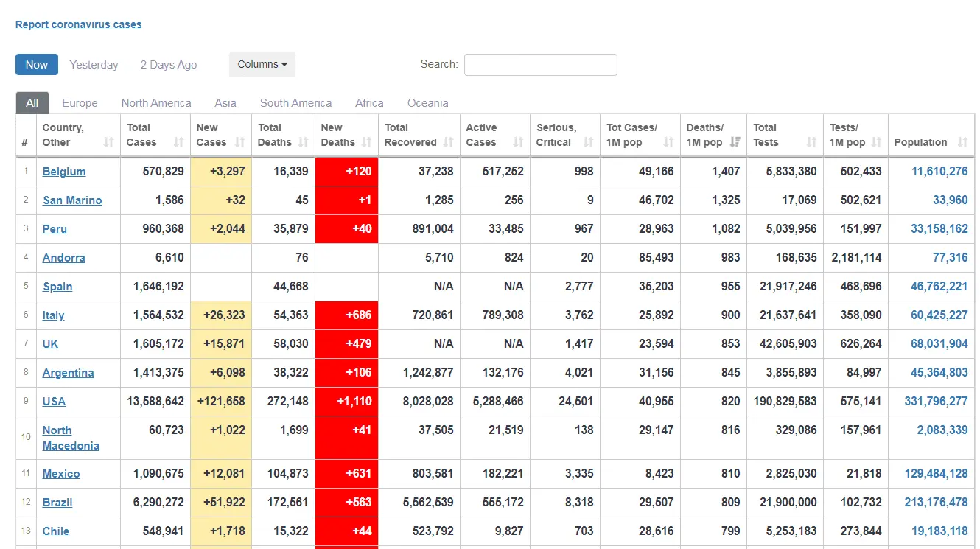
Task: Open Report coronavirus cases link
Action: coord(78,24)
